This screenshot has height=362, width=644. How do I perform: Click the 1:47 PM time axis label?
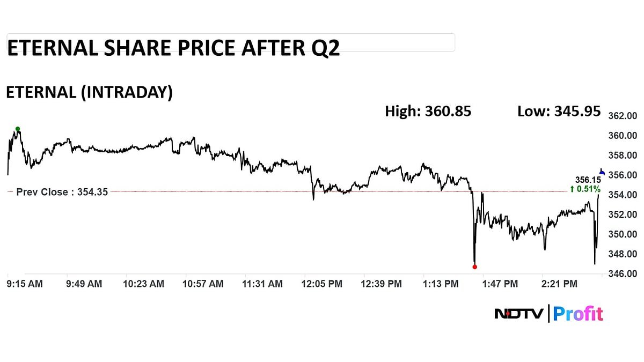tap(500, 284)
